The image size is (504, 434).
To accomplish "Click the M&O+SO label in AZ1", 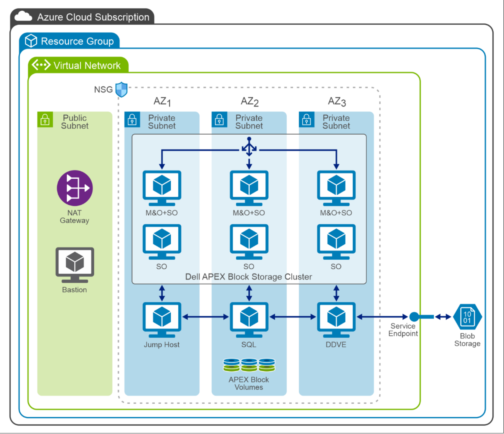I will point(162,213).
